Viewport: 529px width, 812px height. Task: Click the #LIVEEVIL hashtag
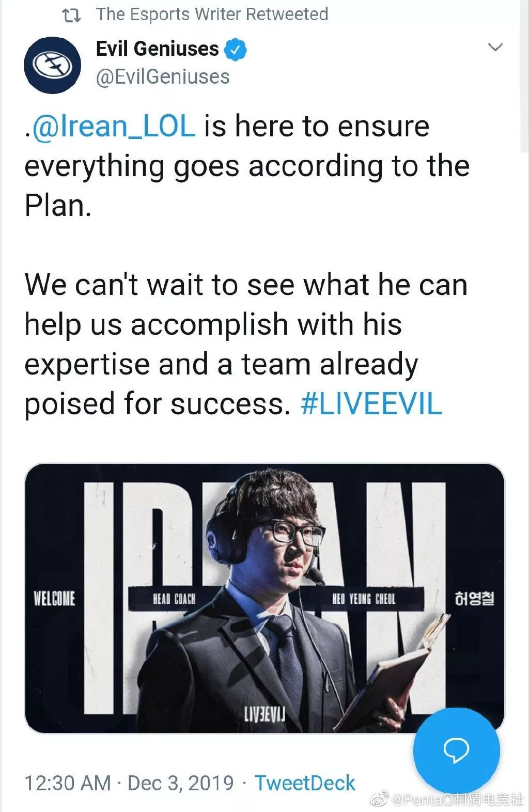click(x=371, y=404)
